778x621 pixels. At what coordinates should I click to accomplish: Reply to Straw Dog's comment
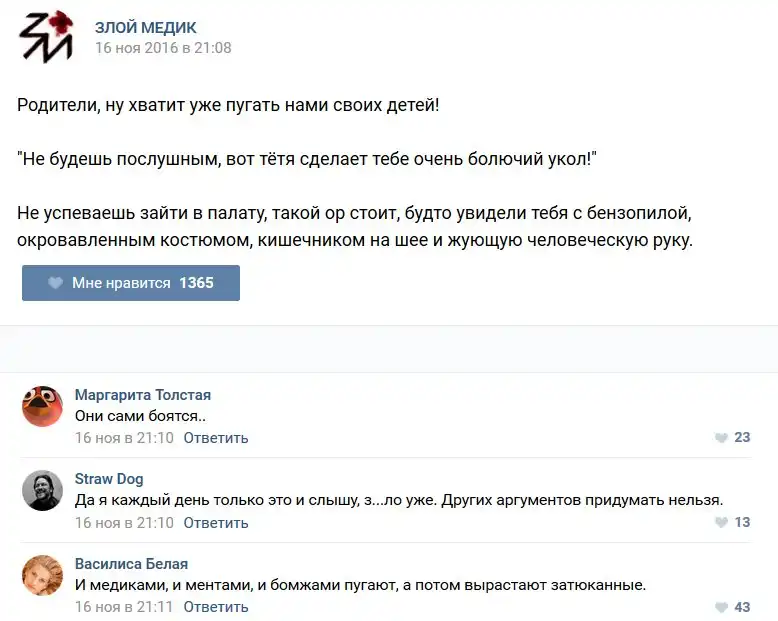[x=216, y=523]
